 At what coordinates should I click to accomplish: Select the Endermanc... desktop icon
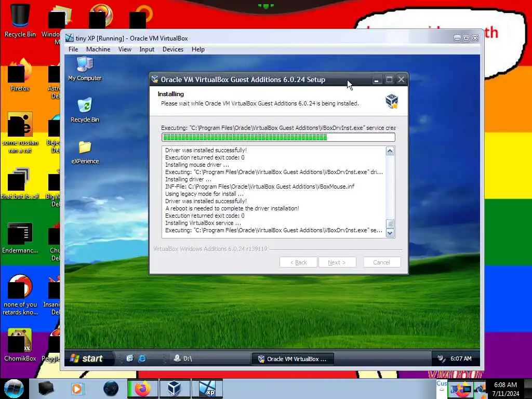click(20, 238)
